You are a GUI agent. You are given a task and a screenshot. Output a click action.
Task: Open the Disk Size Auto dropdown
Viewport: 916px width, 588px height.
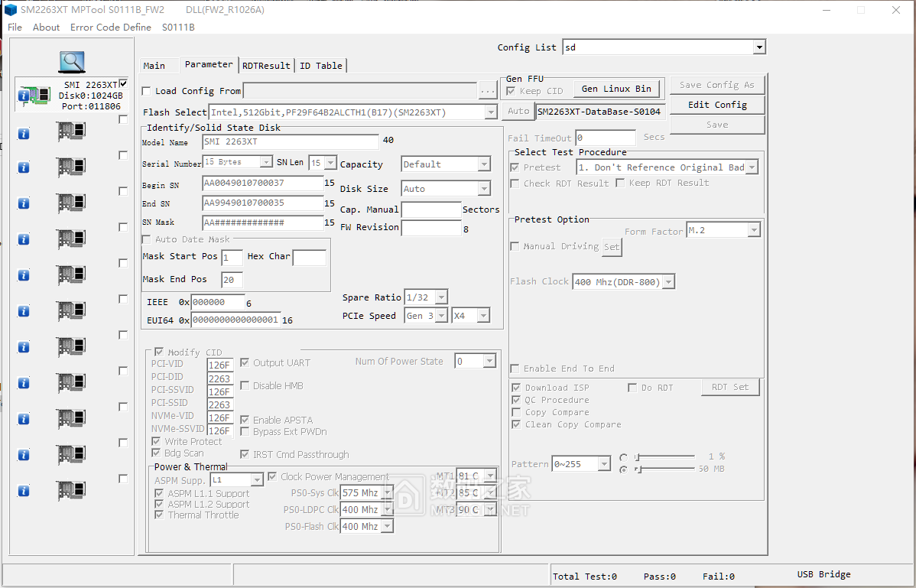click(484, 189)
